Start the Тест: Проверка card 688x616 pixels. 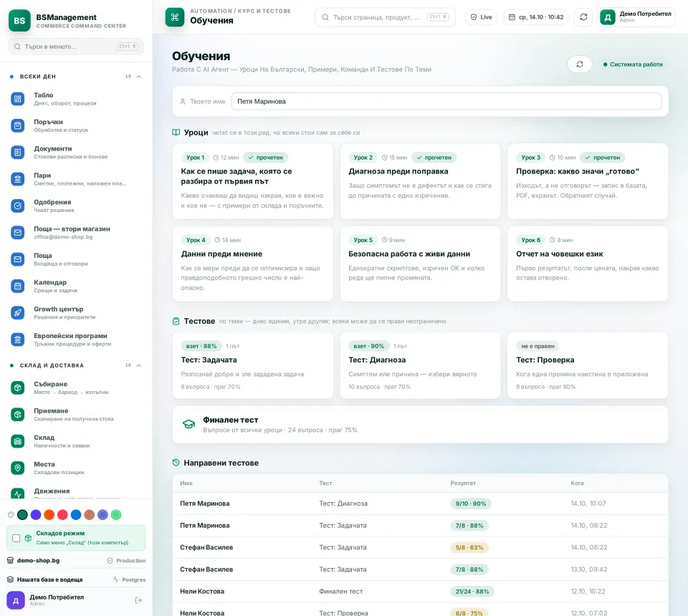pos(588,365)
